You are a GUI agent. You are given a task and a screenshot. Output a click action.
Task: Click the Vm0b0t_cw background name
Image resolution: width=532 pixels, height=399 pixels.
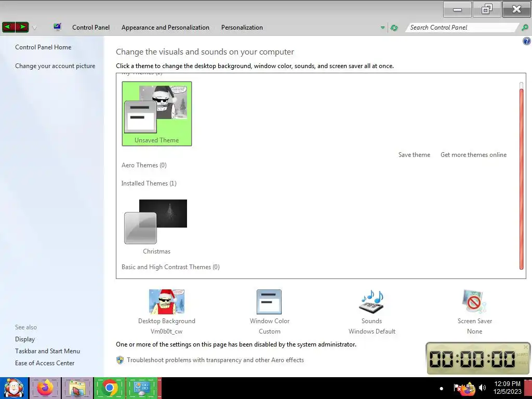(x=167, y=331)
